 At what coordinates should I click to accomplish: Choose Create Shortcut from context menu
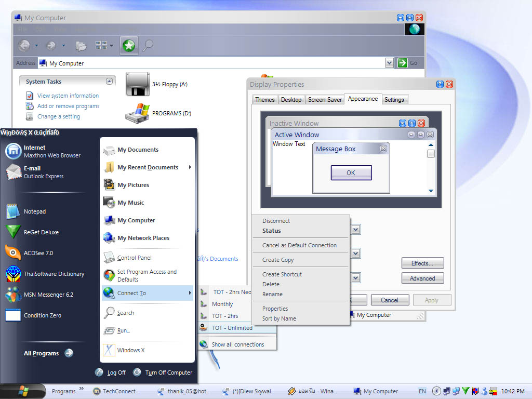[282, 274]
